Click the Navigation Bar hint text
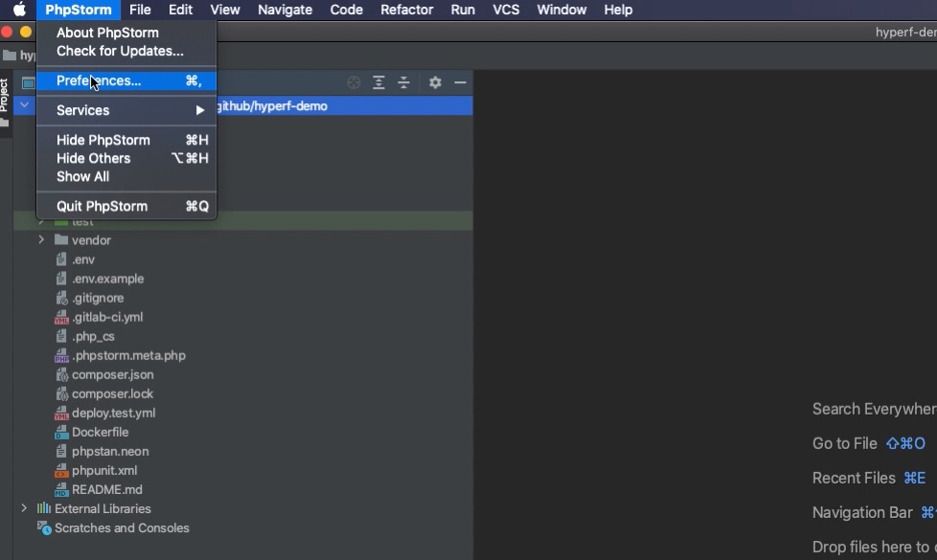 tap(862, 513)
